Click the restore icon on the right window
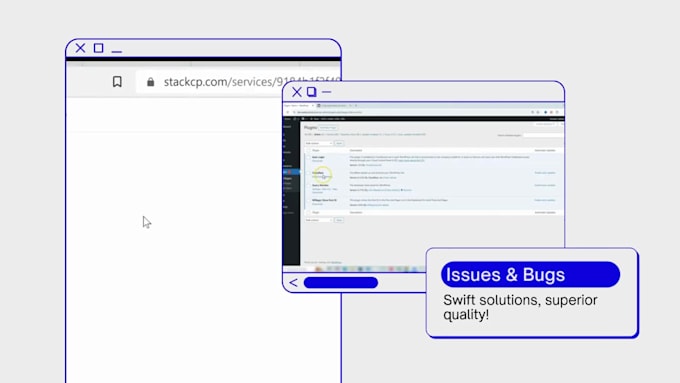This screenshot has width=680, height=383. click(x=311, y=92)
